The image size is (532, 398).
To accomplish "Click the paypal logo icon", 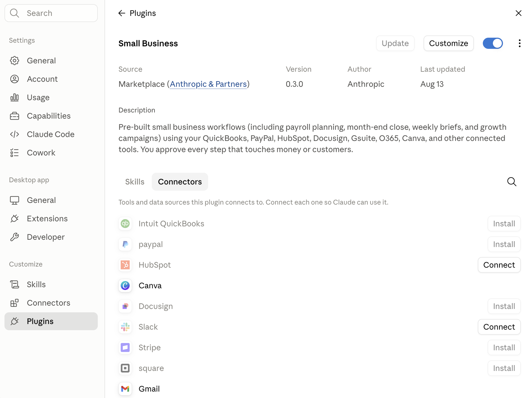I will 125,244.
